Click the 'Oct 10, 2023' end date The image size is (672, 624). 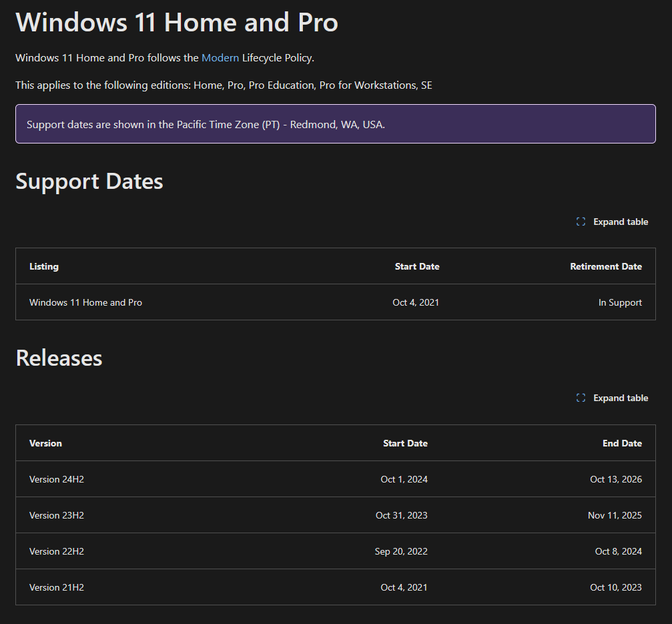(x=616, y=587)
